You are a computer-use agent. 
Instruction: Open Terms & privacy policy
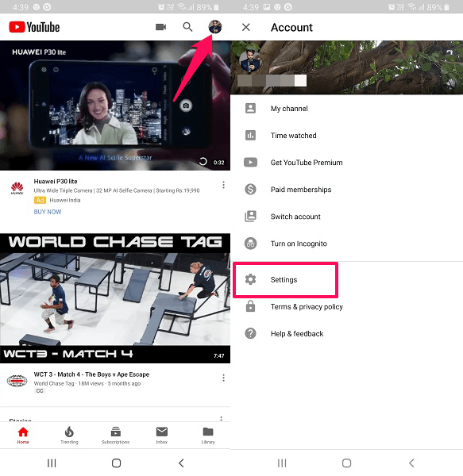click(346, 306)
